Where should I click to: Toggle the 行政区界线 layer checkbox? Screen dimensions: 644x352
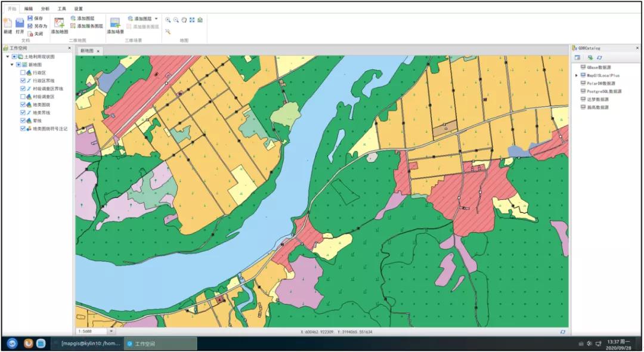point(23,81)
